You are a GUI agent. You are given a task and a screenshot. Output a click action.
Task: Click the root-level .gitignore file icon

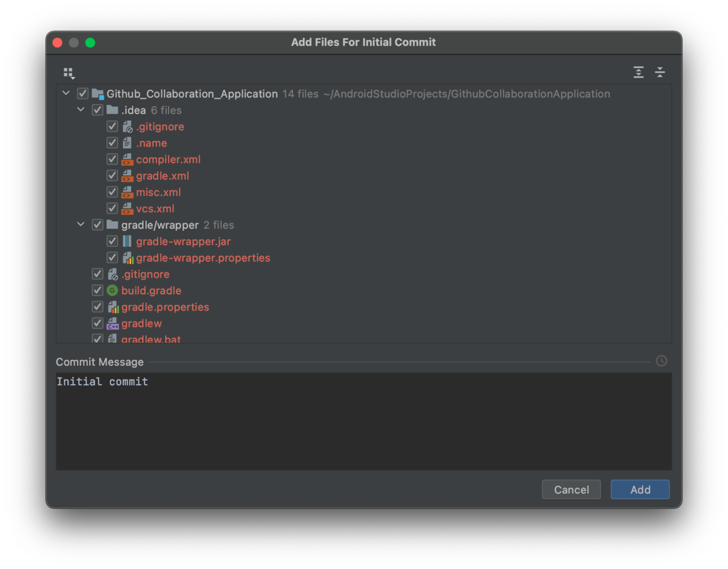click(x=113, y=274)
